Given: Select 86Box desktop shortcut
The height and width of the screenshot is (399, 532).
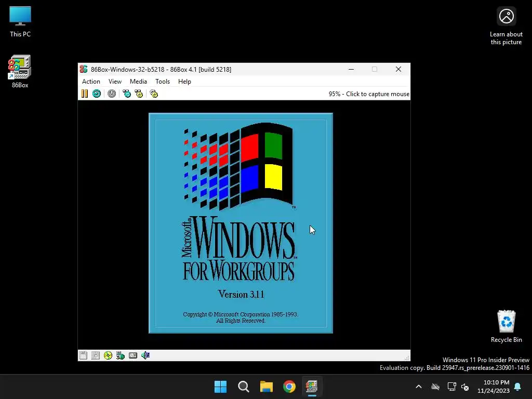Looking at the screenshot, I should click(x=20, y=72).
